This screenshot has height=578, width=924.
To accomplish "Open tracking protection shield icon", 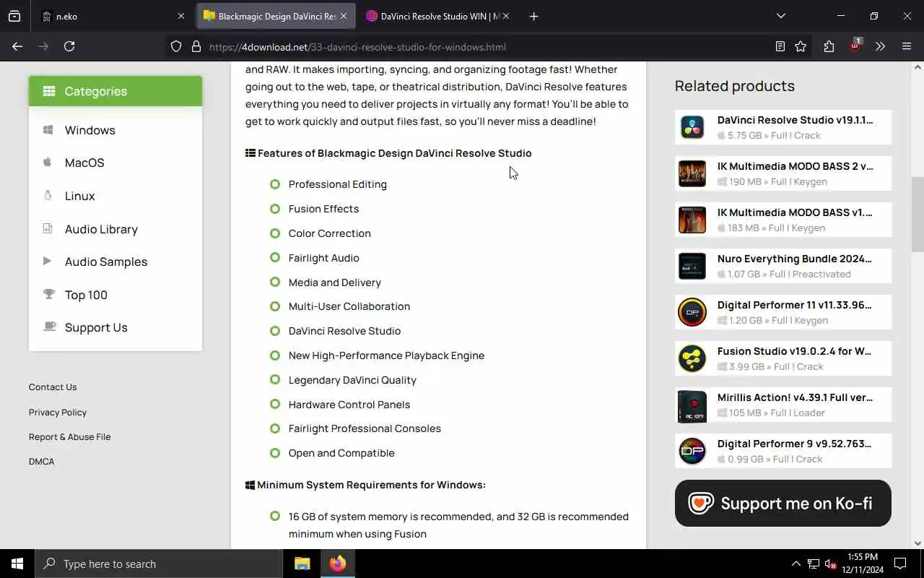I will point(176,47).
